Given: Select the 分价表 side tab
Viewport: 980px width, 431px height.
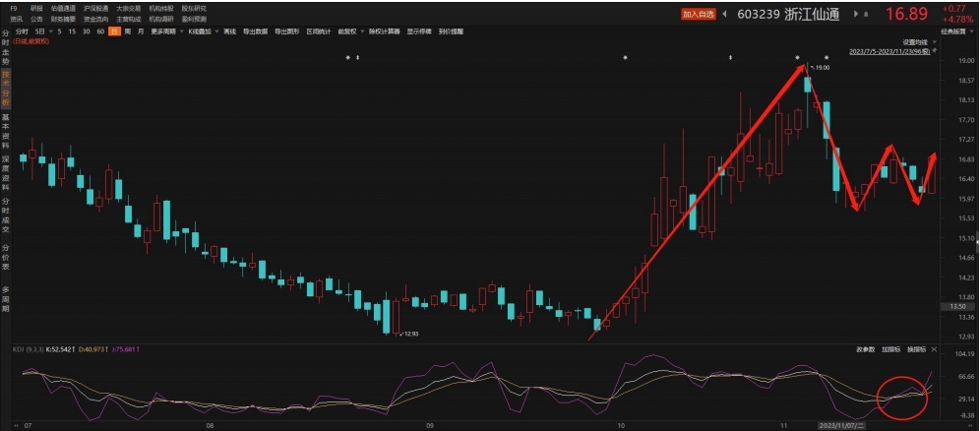Looking at the screenshot, I should [x=6, y=257].
